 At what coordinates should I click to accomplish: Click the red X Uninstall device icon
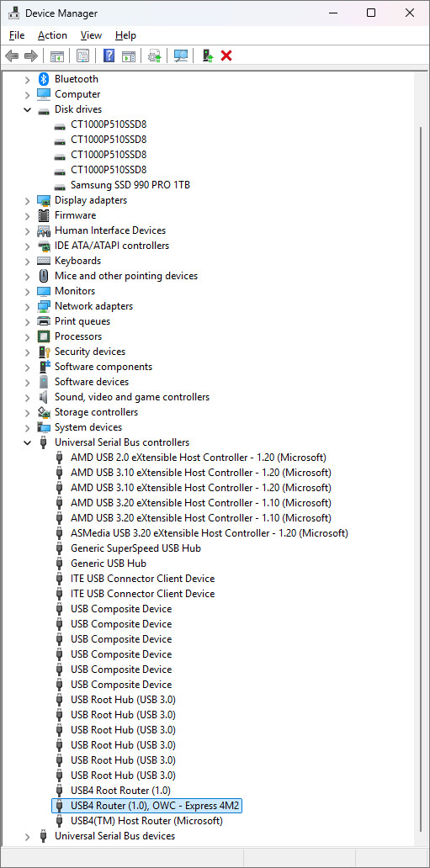(x=226, y=56)
